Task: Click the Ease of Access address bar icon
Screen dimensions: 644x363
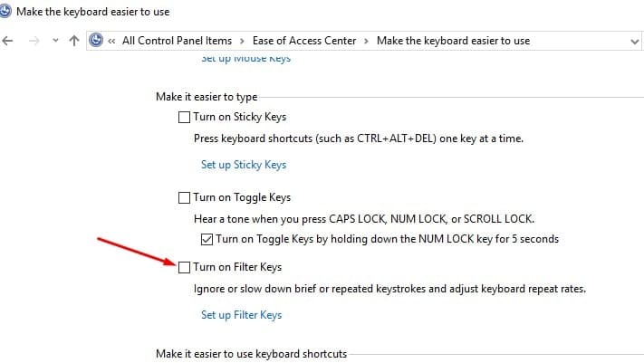Action: [x=97, y=41]
